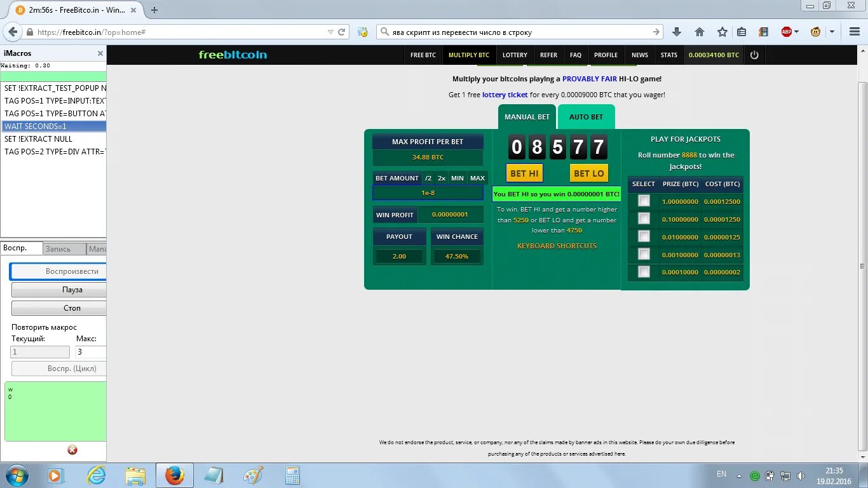The height and width of the screenshot is (488, 868).
Task: Reload the page with the refresh icon
Action: pos(342,32)
